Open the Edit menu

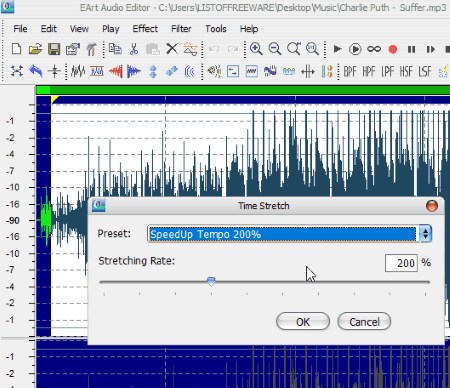(x=49, y=29)
